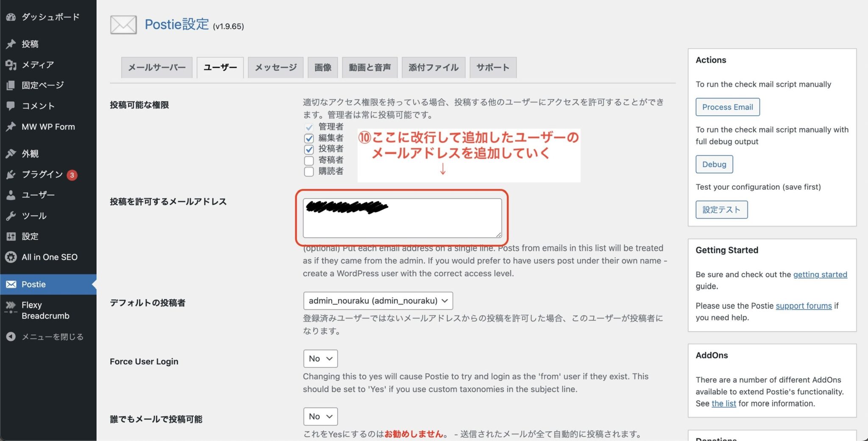Open the All in One SEO gear icon
This screenshot has width=868, height=441.
point(11,257)
